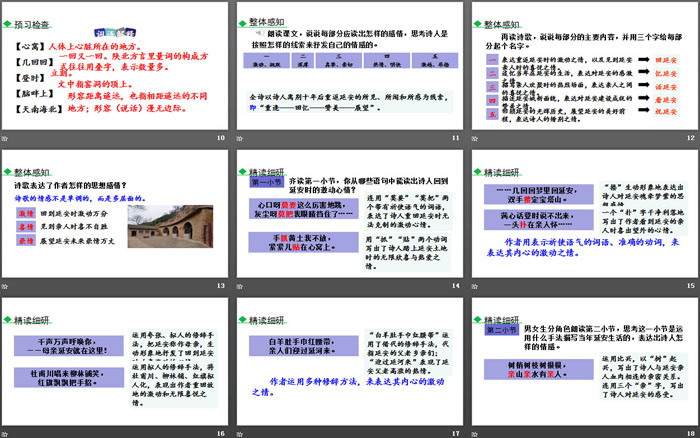Click the 手抓黄土我不放 verse box

point(303,242)
